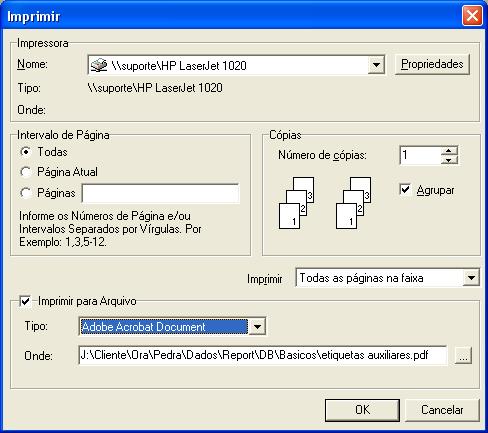488x433 pixels.
Task: Click the collated pages illustration on left
Action: [x=296, y=203]
